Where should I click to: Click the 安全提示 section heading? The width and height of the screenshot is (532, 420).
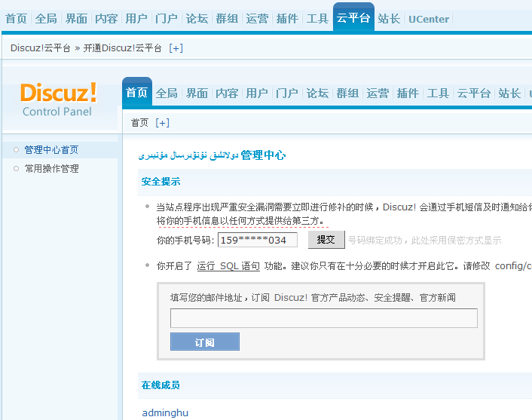161,182
